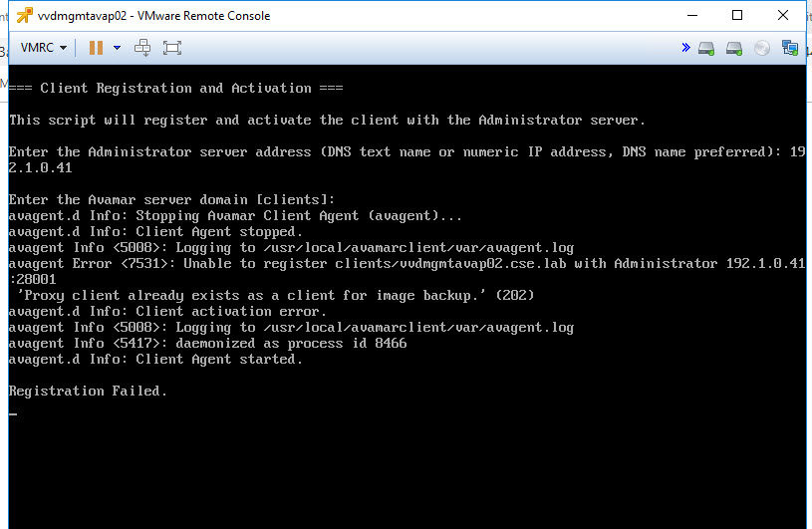812x529 pixels.
Task: Click the blinking cursor in the console
Action: coord(13,412)
